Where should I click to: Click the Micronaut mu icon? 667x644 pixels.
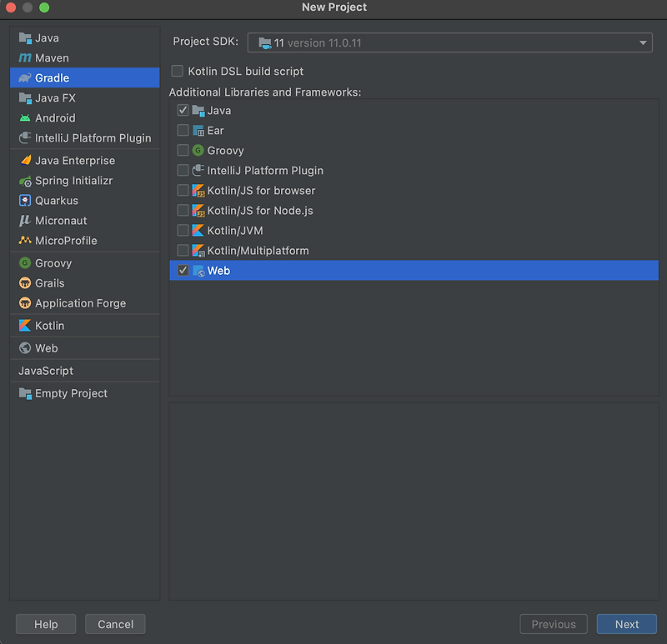25,220
